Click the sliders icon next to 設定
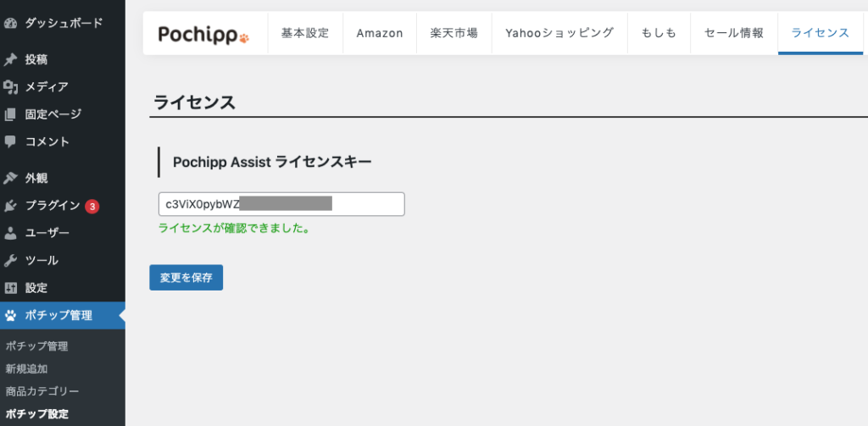 (x=10, y=288)
